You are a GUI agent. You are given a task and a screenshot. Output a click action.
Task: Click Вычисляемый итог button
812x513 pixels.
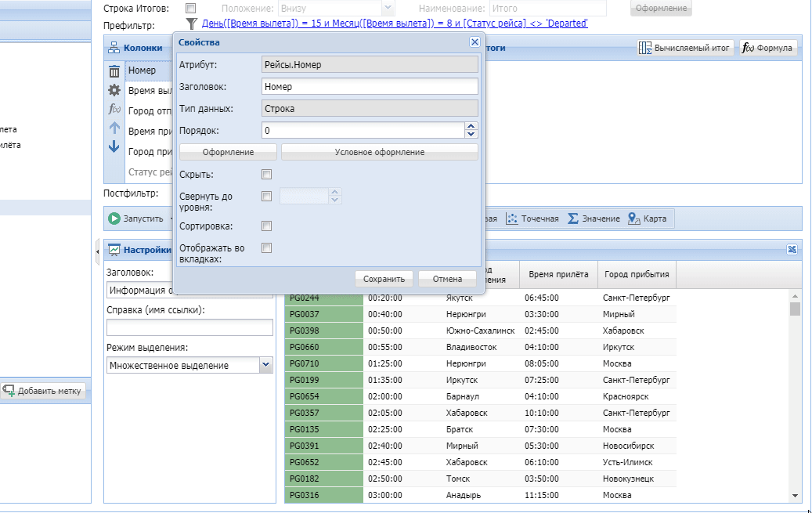pyautogui.click(x=685, y=48)
